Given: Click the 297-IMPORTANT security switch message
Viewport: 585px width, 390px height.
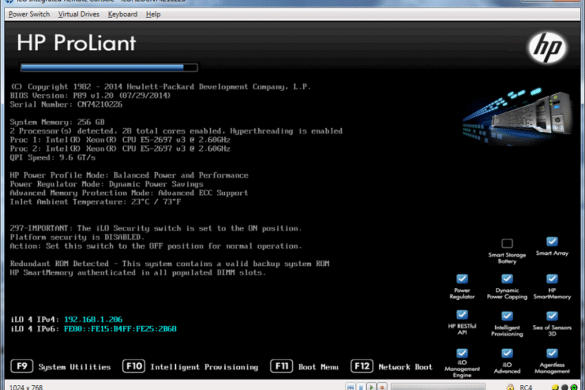Looking at the screenshot, I should pos(156,228).
